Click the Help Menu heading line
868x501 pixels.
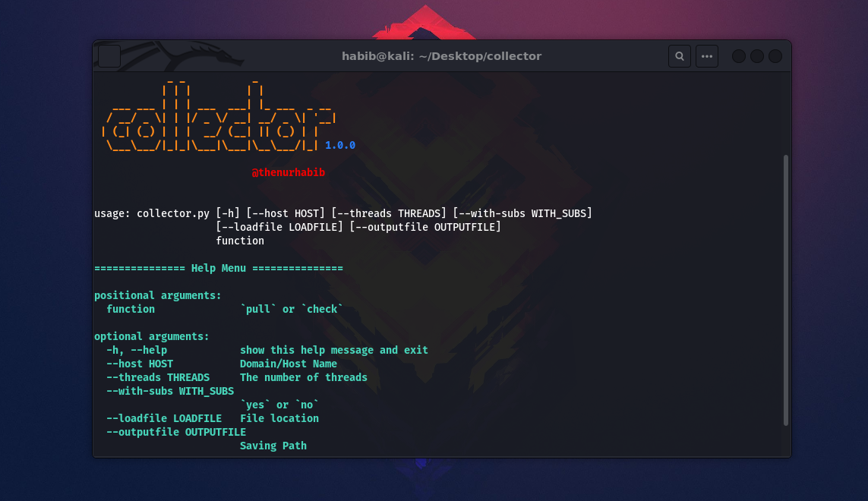pyautogui.click(x=219, y=268)
